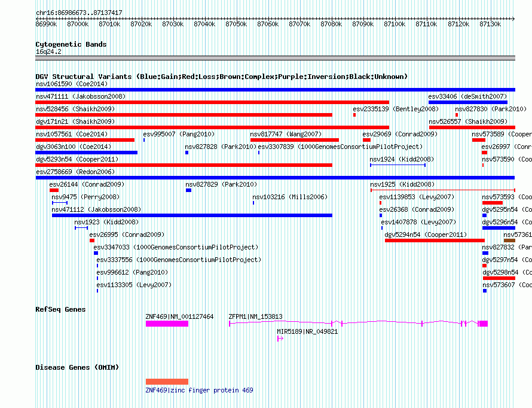
Task: Click dgv3063n100 (Coe2014) label
Action: point(74,147)
